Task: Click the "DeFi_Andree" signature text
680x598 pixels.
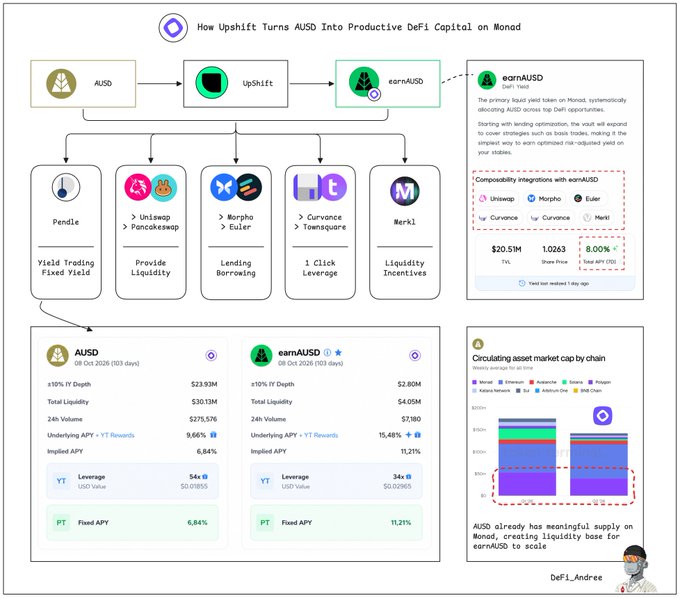Action: click(576, 578)
